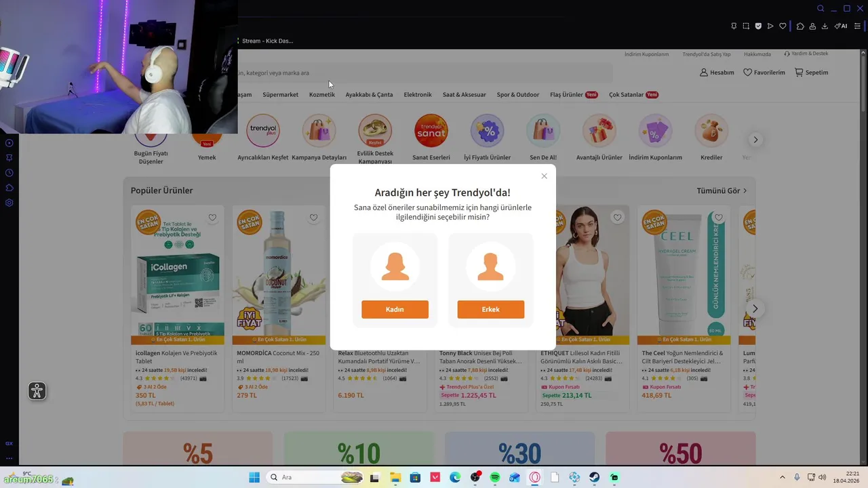Expand Tümünü Gör for popular products

(722, 190)
